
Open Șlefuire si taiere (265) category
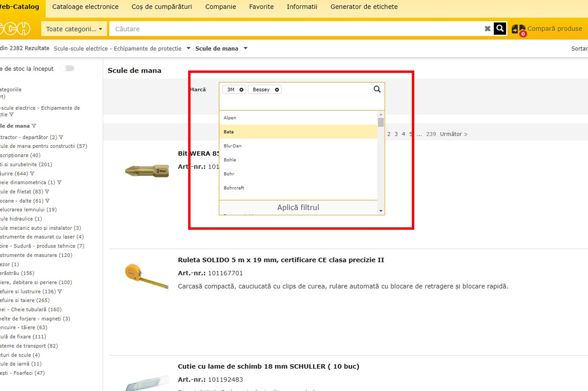pos(25,300)
